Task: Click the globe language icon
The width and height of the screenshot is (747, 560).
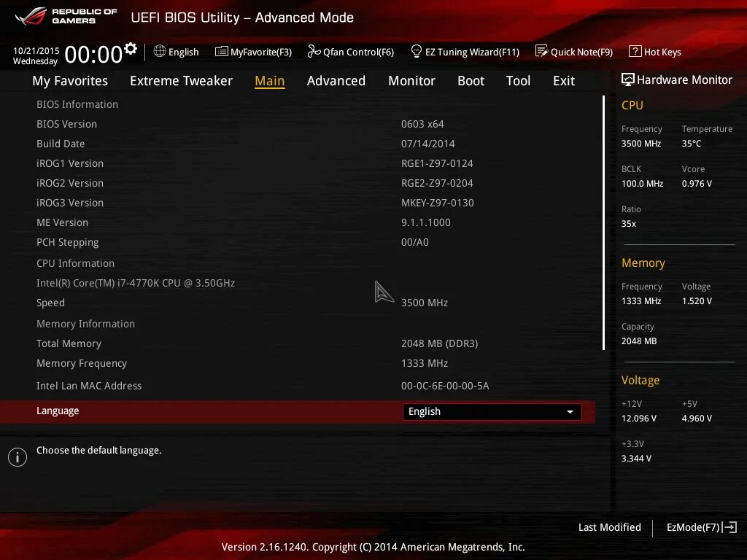Action: (160, 51)
